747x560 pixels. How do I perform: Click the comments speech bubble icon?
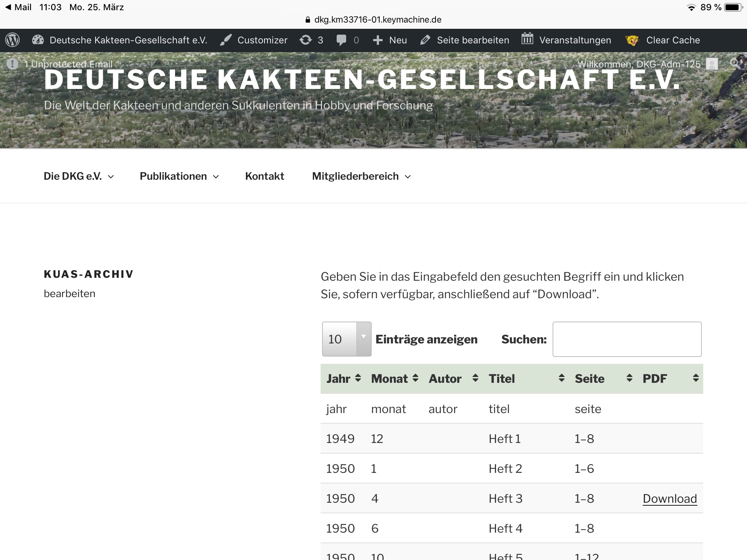pos(341,40)
